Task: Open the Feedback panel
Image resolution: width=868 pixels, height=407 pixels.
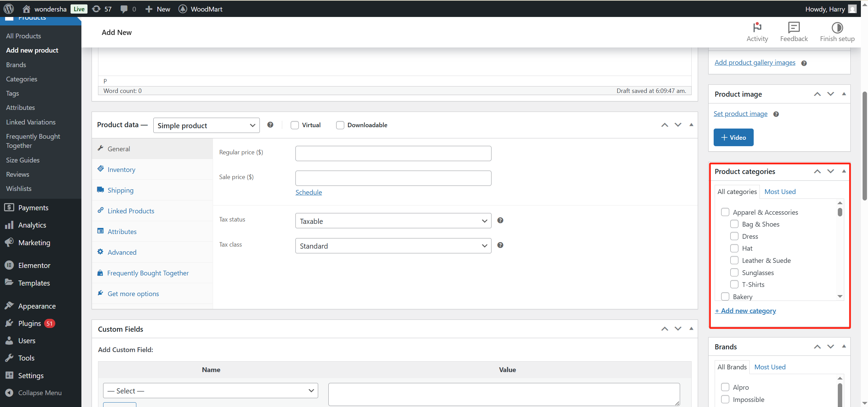Action: tap(794, 32)
